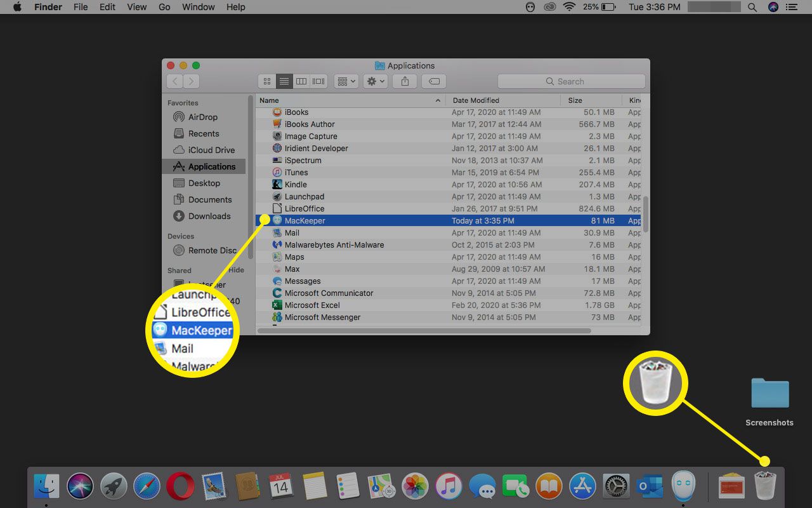Open the Apple menu
The width and height of the screenshot is (812, 508).
click(18, 7)
